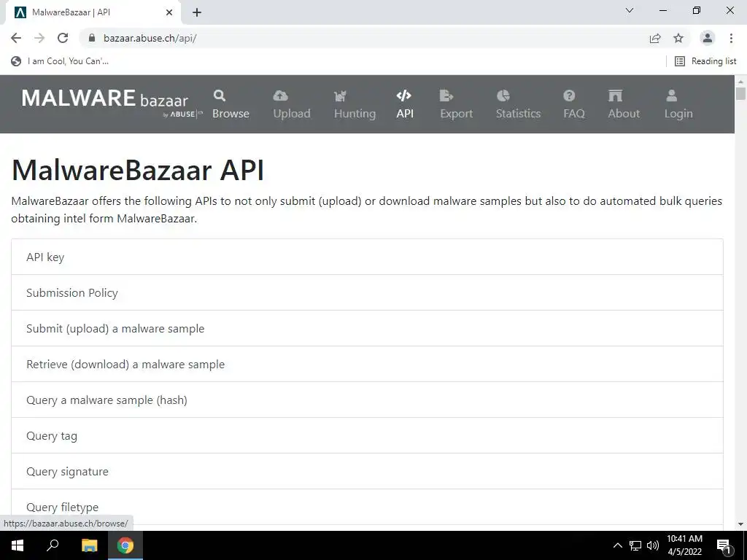The width and height of the screenshot is (747, 560).
Task: Open a new tab with plus button
Action: coord(197,12)
